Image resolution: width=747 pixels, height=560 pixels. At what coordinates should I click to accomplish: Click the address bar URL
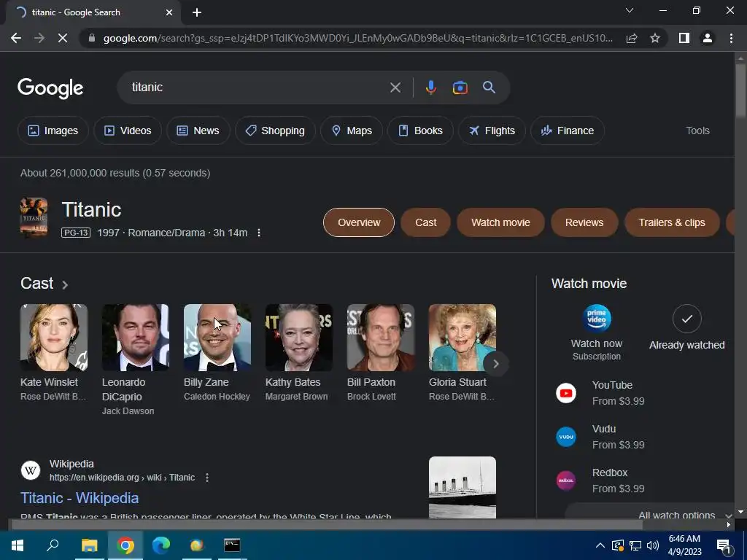[357, 38]
